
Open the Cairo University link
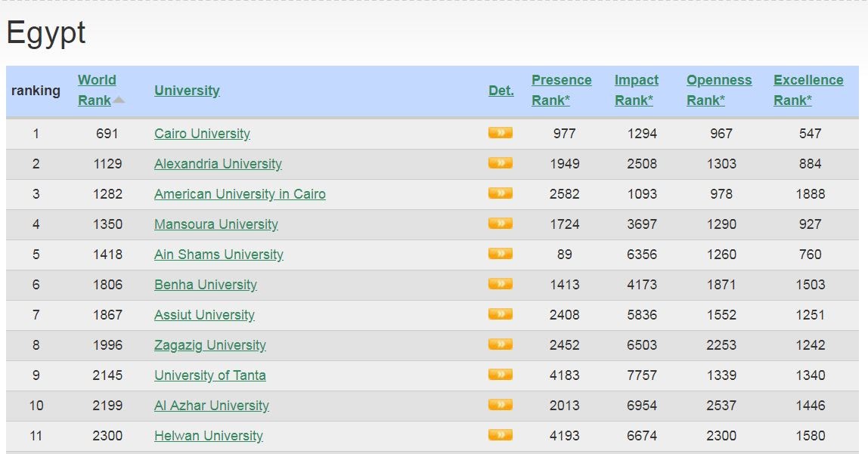click(202, 134)
